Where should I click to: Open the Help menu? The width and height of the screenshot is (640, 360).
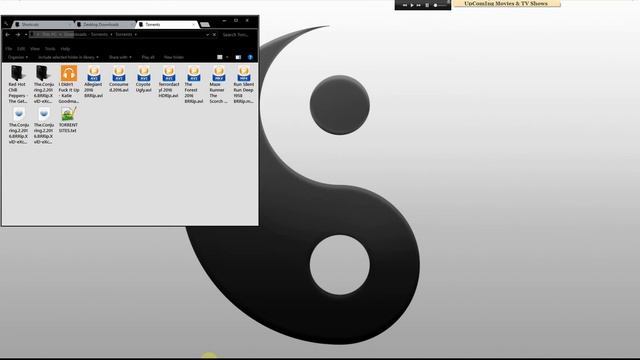click(65, 49)
